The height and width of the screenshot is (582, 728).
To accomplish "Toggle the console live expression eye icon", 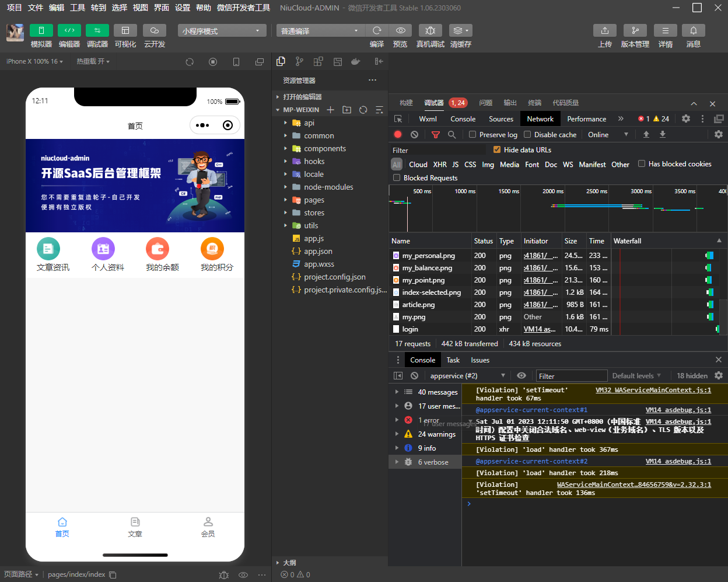I will click(x=521, y=375).
